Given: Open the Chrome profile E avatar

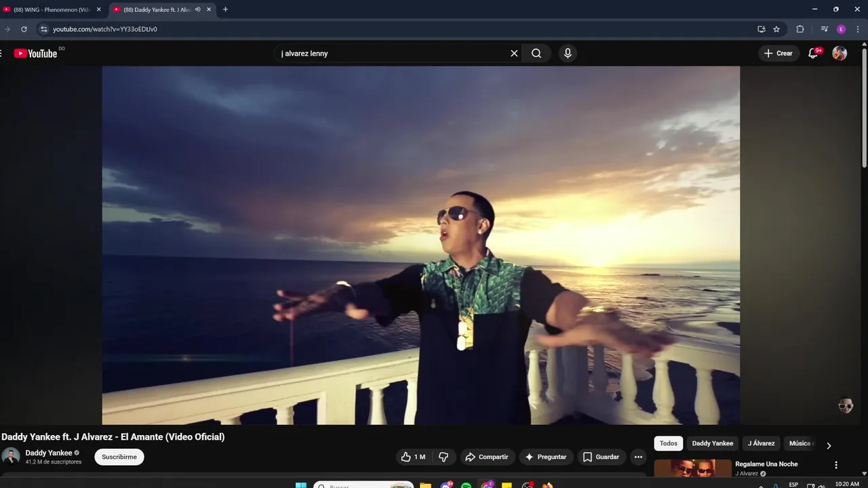Looking at the screenshot, I should (841, 29).
